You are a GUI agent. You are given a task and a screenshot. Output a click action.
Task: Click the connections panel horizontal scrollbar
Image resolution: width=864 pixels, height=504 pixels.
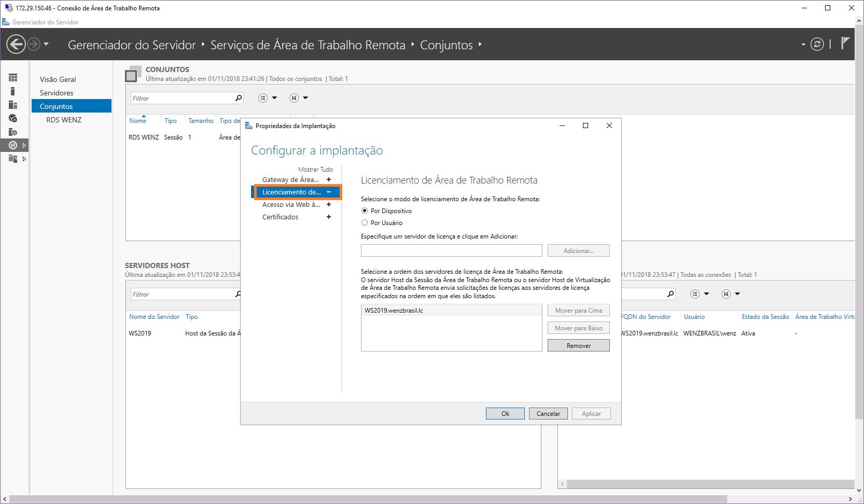(710, 484)
